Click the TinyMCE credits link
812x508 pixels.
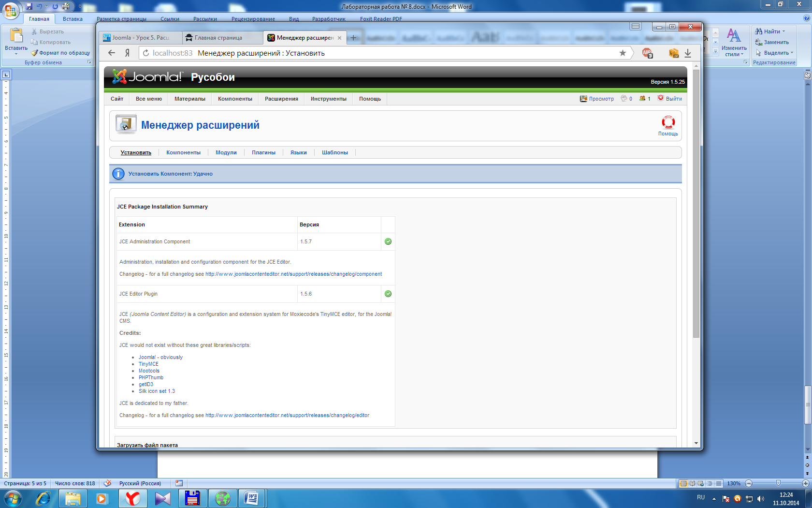pyautogui.click(x=148, y=364)
